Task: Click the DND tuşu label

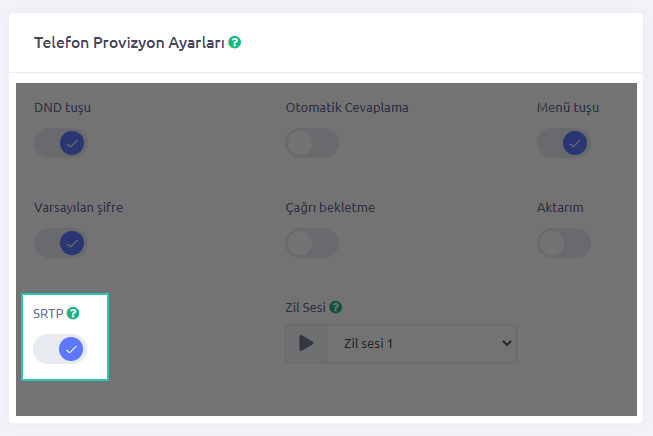Action: pyautogui.click(x=62, y=107)
